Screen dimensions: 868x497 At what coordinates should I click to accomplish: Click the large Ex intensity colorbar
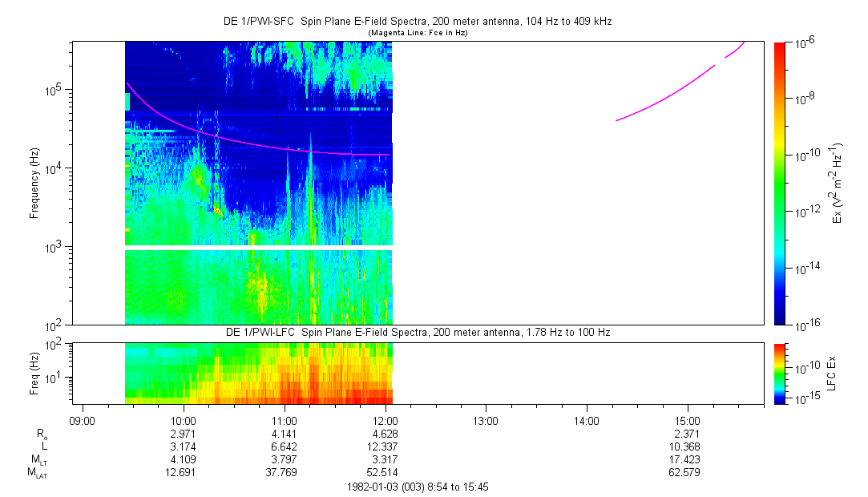(780, 183)
